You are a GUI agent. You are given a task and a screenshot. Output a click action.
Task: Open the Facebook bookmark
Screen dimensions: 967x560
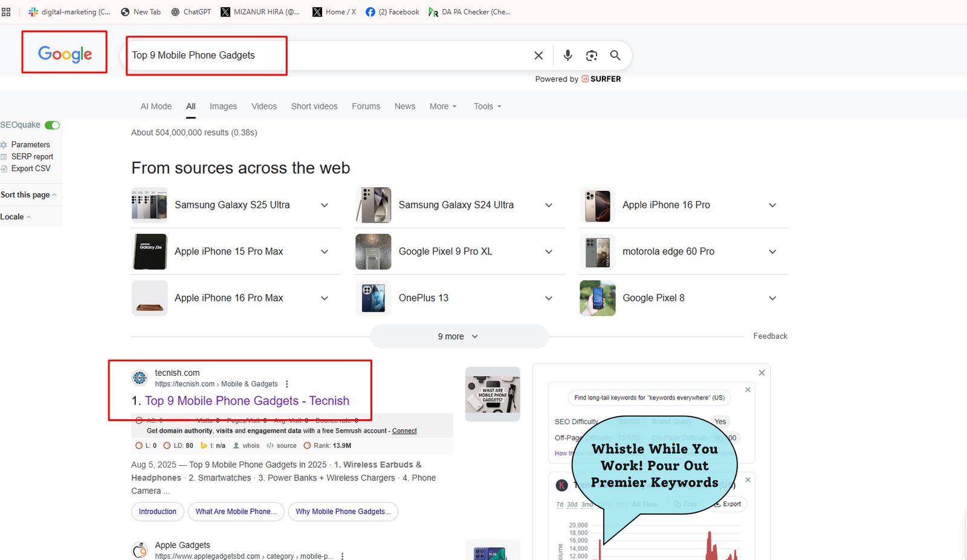coord(392,12)
